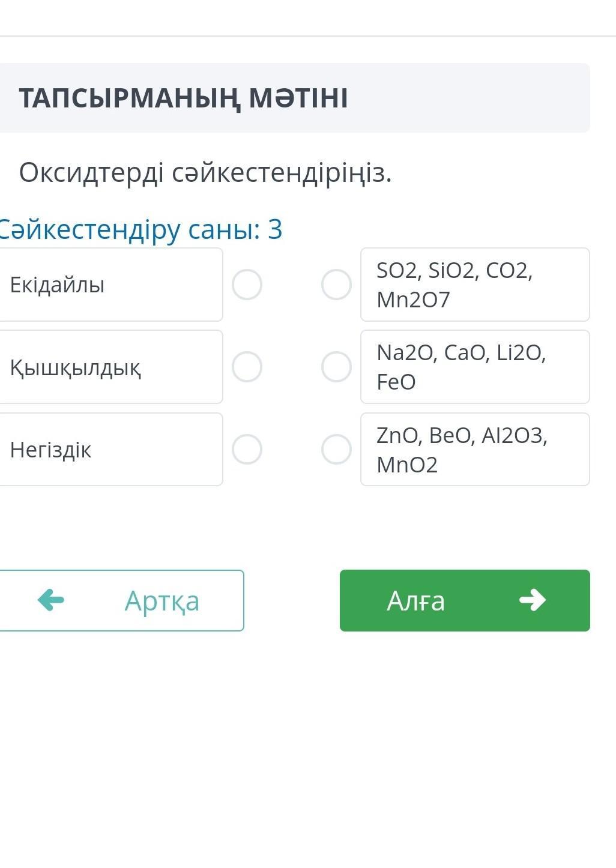Click the ТАПСЫРМАНЫҢ МӘТІНІ header

pos(183,98)
